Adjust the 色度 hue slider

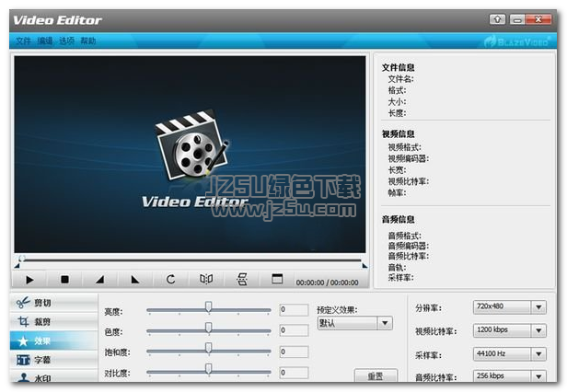pos(209,329)
